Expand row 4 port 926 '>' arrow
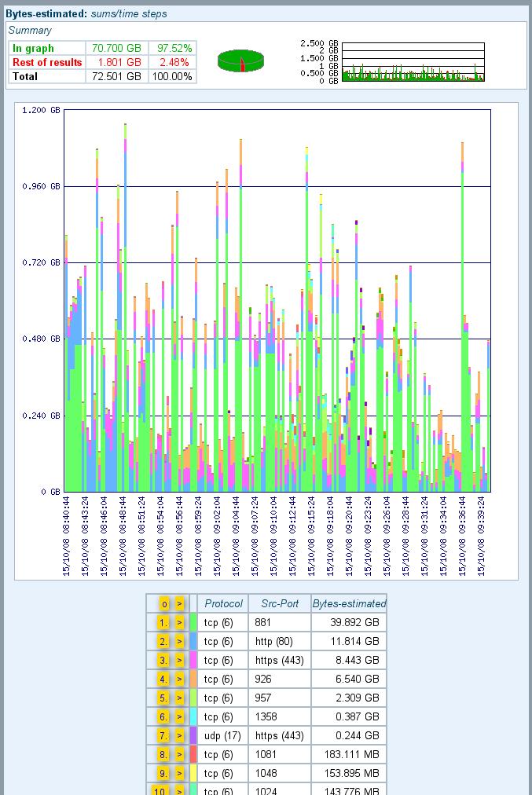The image size is (532, 795). 179,679
